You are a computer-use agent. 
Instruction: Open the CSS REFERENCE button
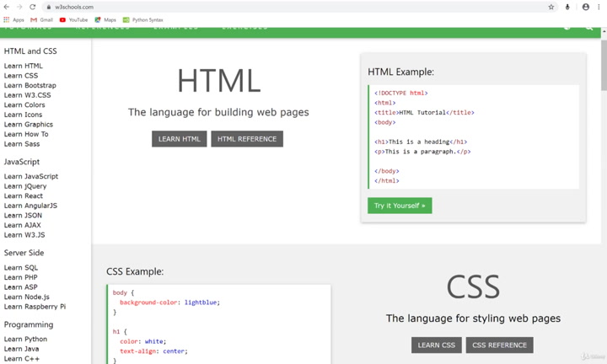[499, 345]
